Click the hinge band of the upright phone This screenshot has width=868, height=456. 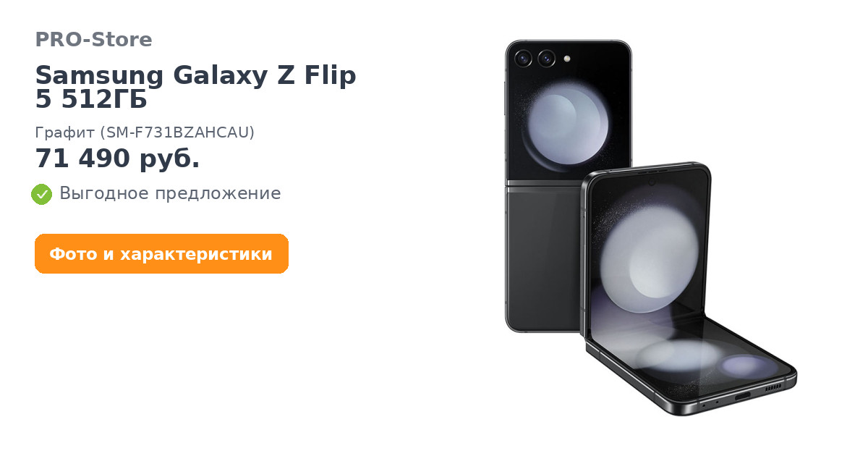pos(544,185)
